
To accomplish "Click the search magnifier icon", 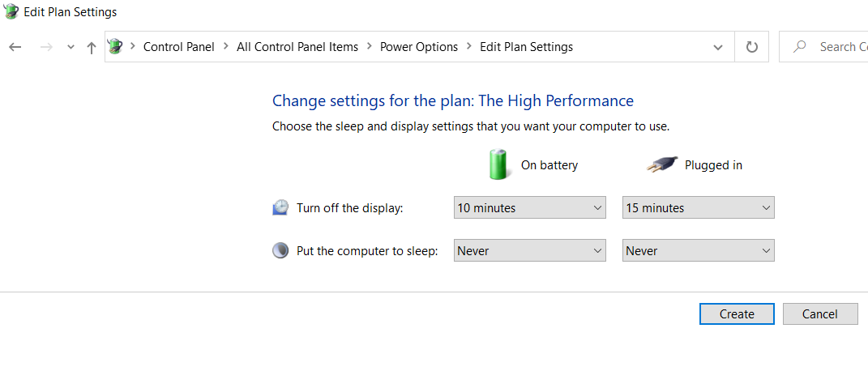I will coord(800,47).
